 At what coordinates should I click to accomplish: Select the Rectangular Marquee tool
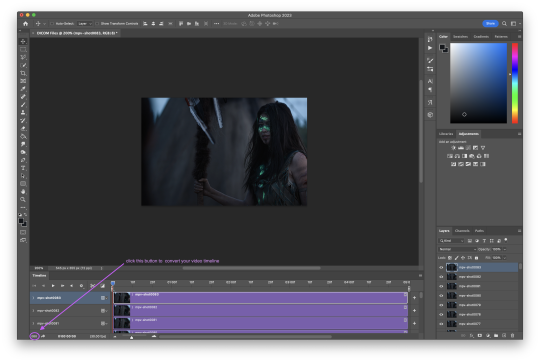point(23,49)
